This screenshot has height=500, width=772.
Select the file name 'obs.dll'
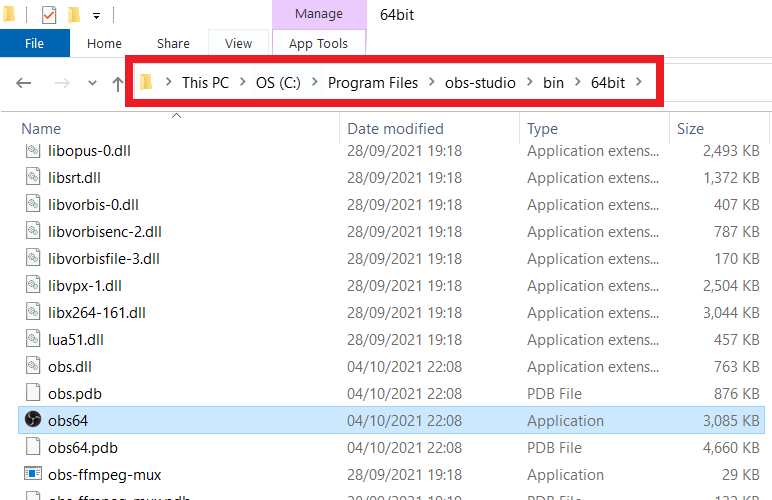pyautogui.click(x=69, y=368)
